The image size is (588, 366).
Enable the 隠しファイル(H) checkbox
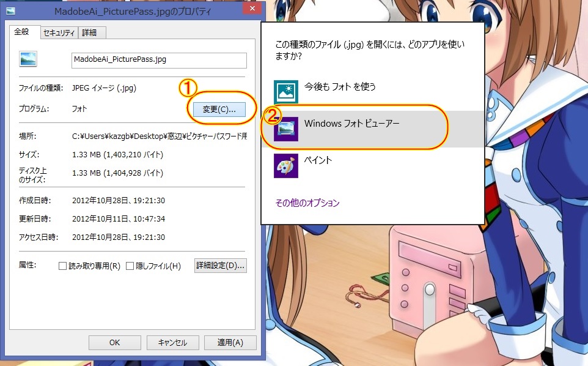pos(130,266)
